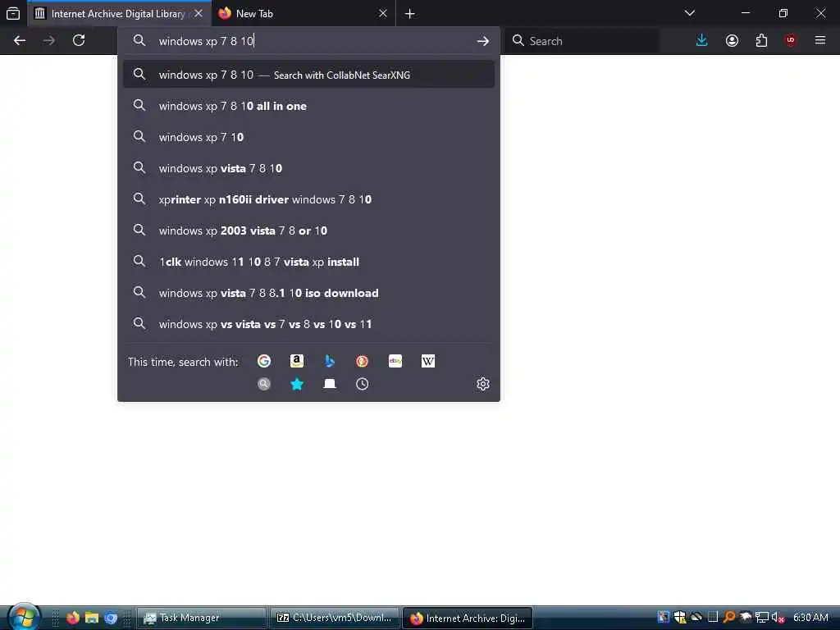The image size is (840, 630).
Task: Search this time with Bing
Action: point(330,361)
